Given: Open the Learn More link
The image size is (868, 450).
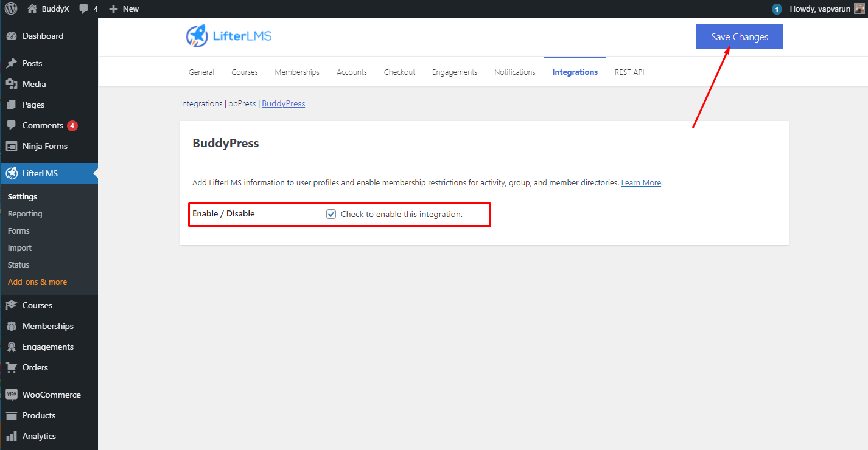Looking at the screenshot, I should pyautogui.click(x=640, y=182).
